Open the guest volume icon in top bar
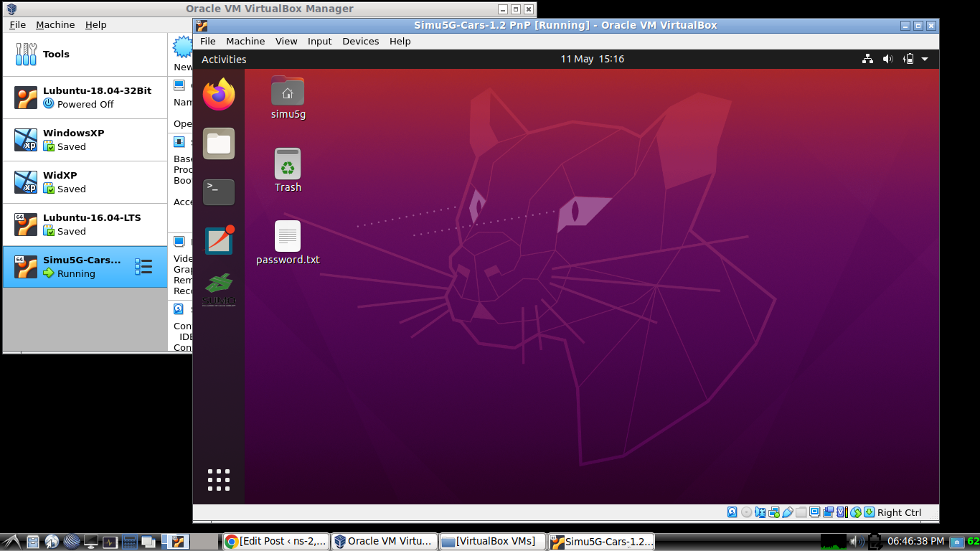The width and height of the screenshot is (980, 551). click(x=887, y=59)
